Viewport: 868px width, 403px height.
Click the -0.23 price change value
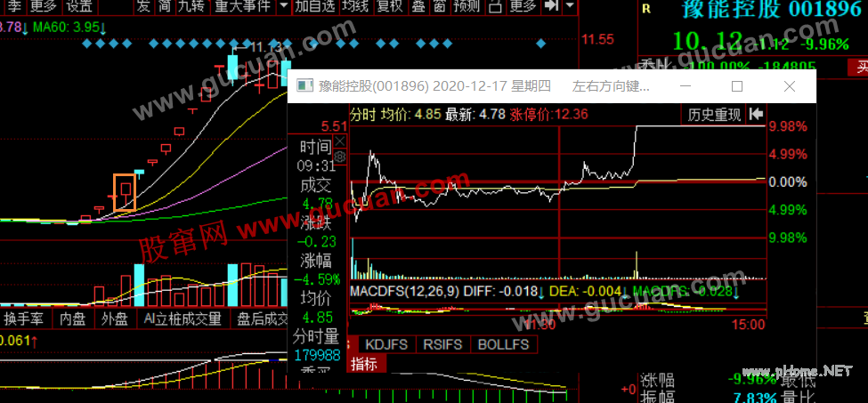point(316,241)
